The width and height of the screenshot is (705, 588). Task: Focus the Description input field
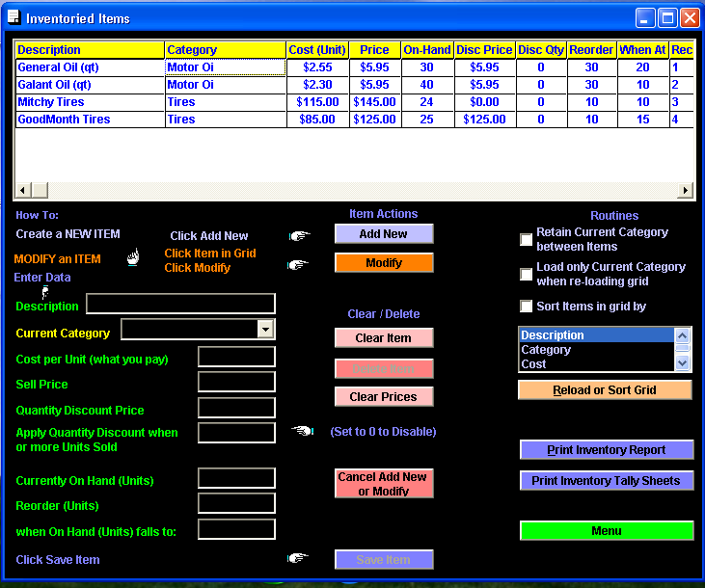pos(180,304)
